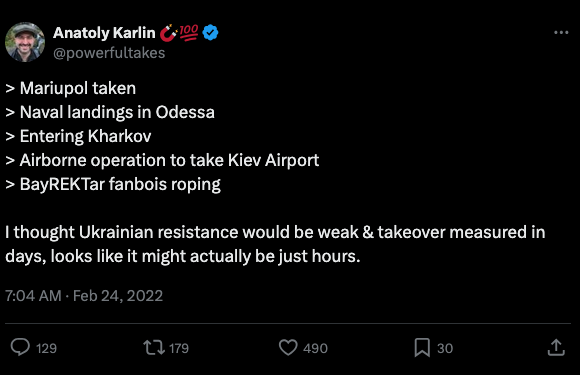Toggle the heart like icon
The image size is (580, 375).
(x=288, y=348)
